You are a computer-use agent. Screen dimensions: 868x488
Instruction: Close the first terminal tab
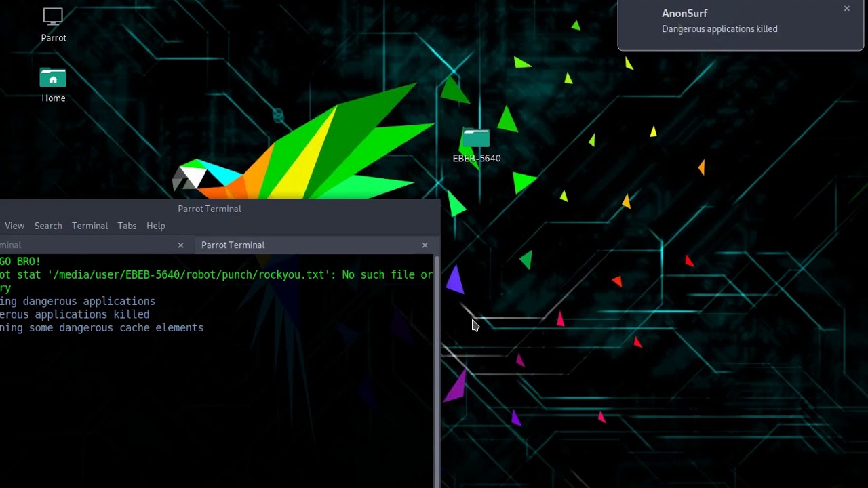180,245
